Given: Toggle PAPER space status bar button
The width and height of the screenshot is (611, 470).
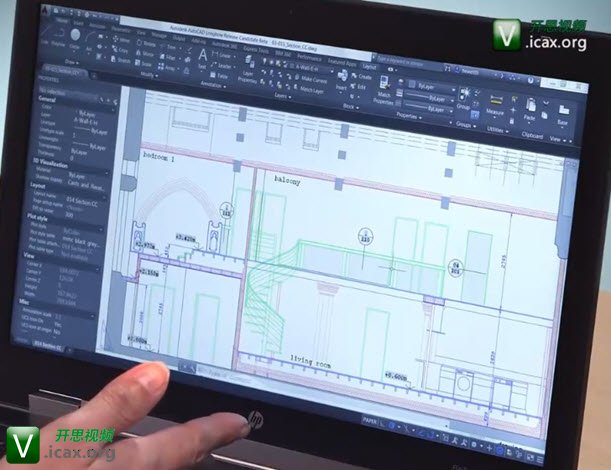Looking at the screenshot, I should [369, 421].
